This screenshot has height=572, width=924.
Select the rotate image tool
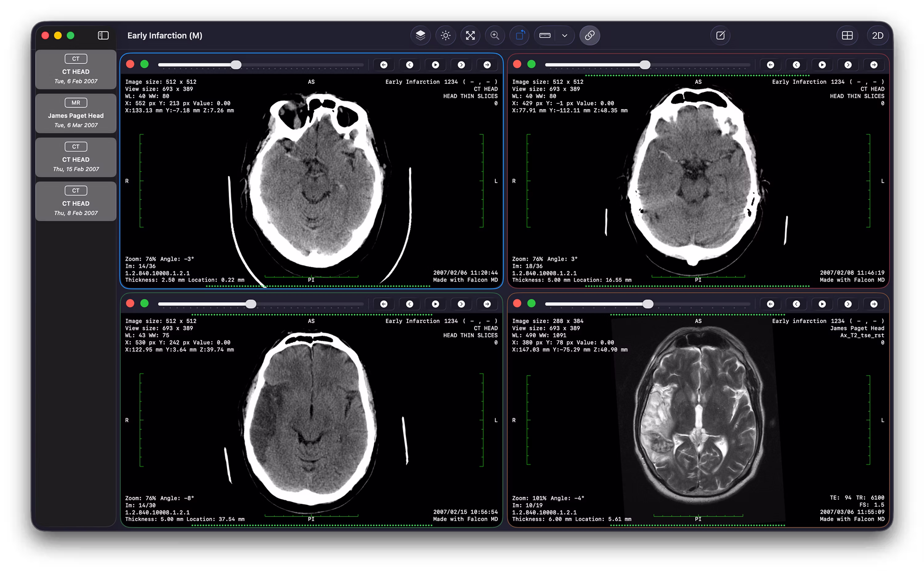click(x=520, y=36)
